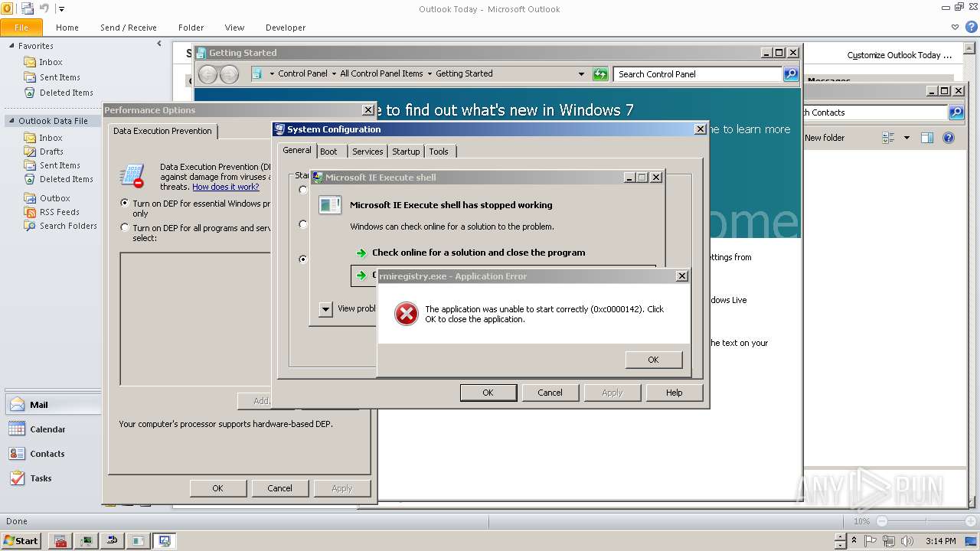Screen dimensions: 980x551
Task: Turn on DEP for essential Windows programs only
Action: point(125,204)
